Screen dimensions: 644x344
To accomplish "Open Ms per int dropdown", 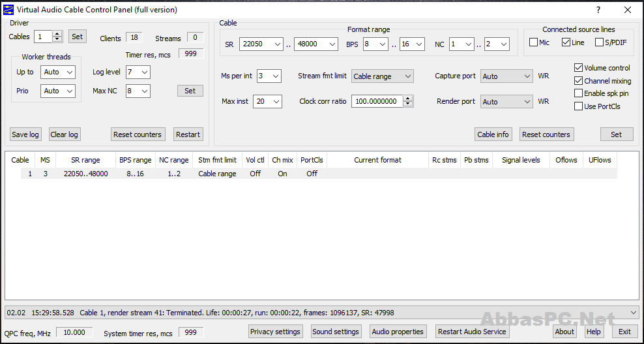I will point(269,76).
